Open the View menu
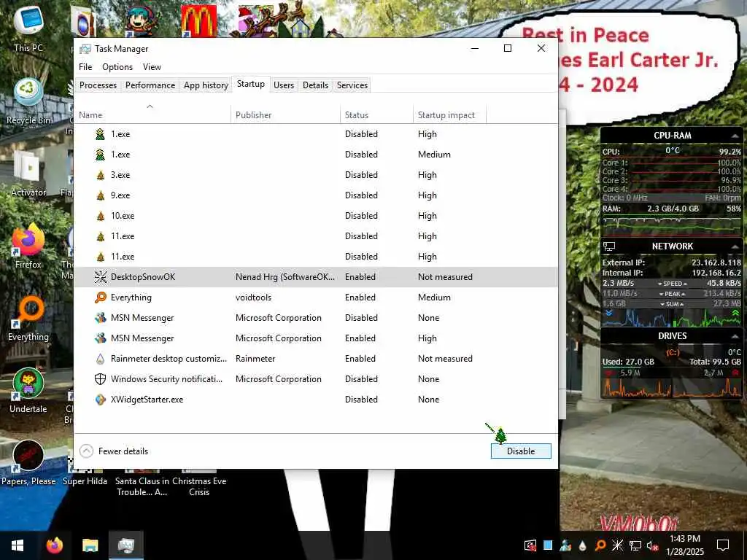747x560 pixels. click(x=152, y=66)
